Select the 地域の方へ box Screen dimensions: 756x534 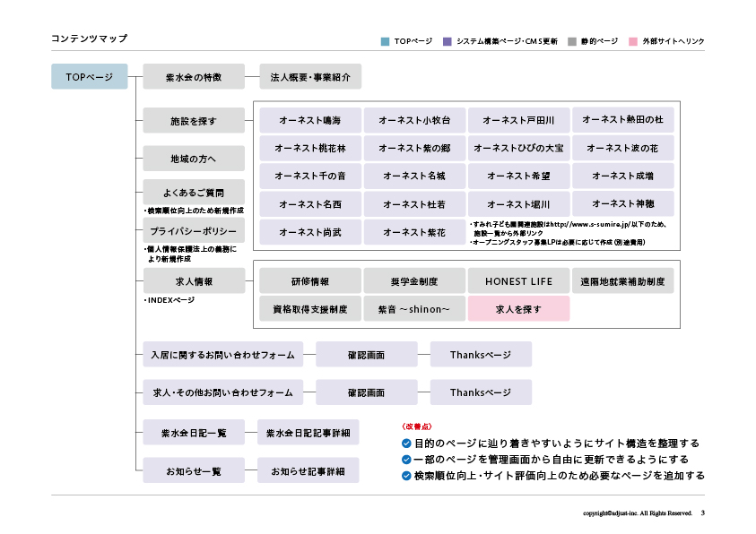194,158
